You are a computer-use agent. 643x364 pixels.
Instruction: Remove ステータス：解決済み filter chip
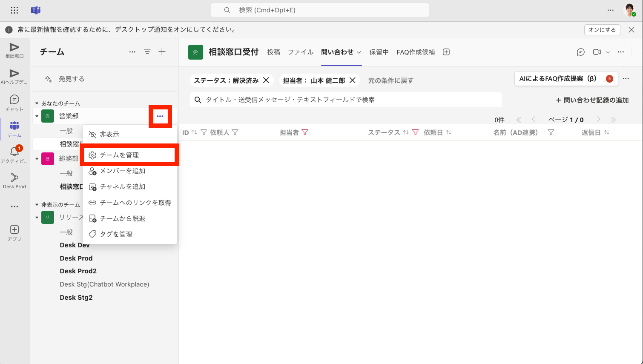click(266, 80)
